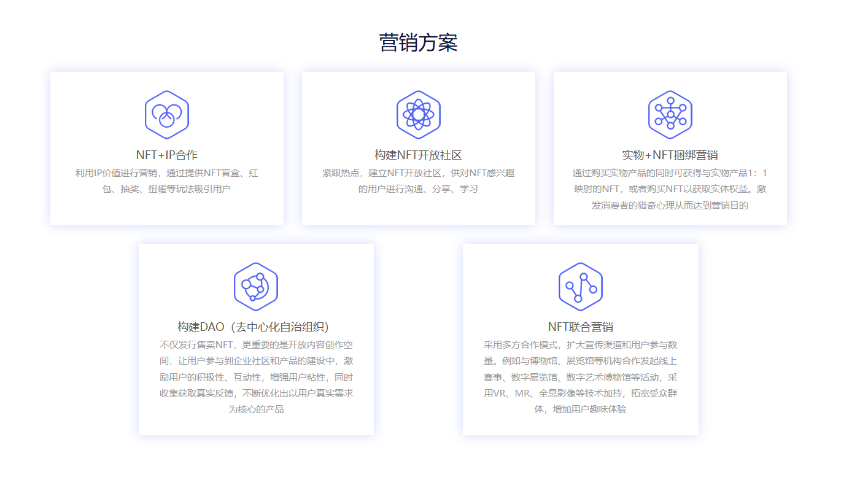Click the hexagon icon above 构建DAO heading
The width and height of the screenshot is (868, 477).
click(x=255, y=287)
